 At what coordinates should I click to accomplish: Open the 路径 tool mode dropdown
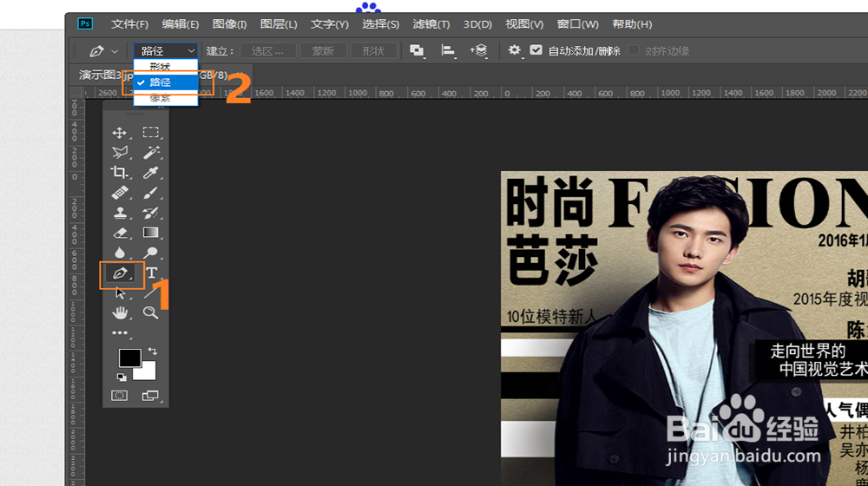click(166, 51)
